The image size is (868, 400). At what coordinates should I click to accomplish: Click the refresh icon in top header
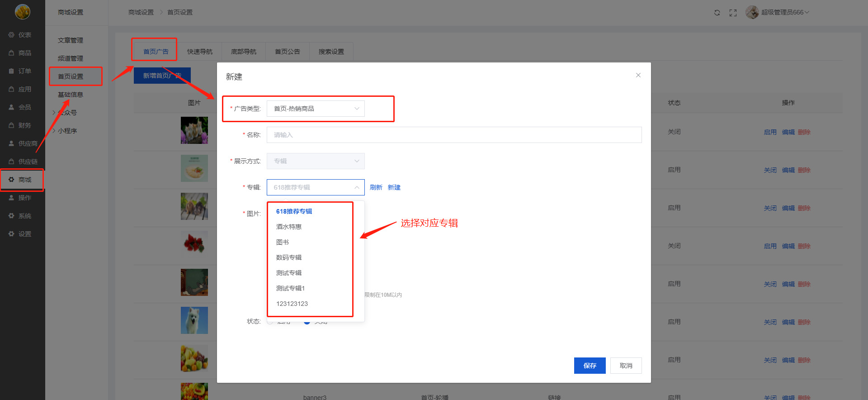717,13
